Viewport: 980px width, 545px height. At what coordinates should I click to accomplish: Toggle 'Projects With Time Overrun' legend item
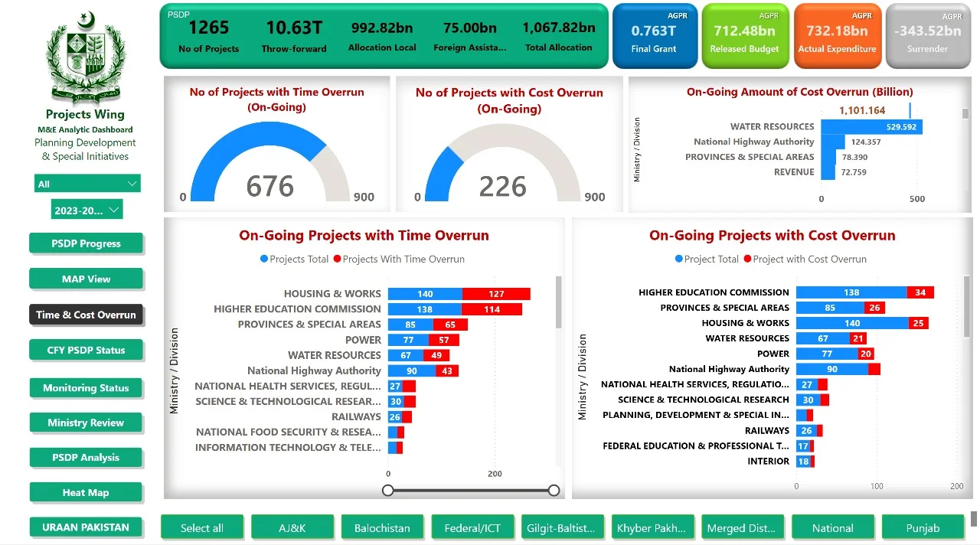(x=399, y=259)
